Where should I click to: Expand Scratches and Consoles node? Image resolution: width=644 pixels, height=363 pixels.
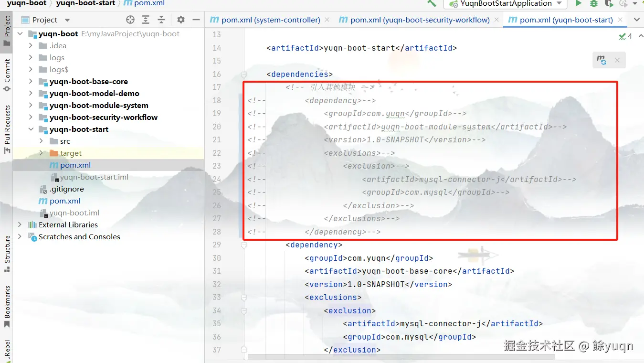[x=20, y=237]
